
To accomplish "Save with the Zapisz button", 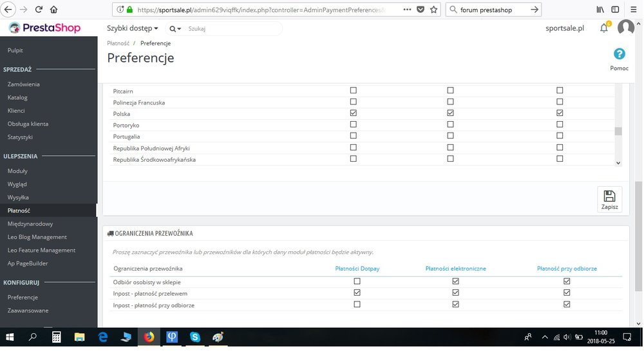I will click(609, 199).
